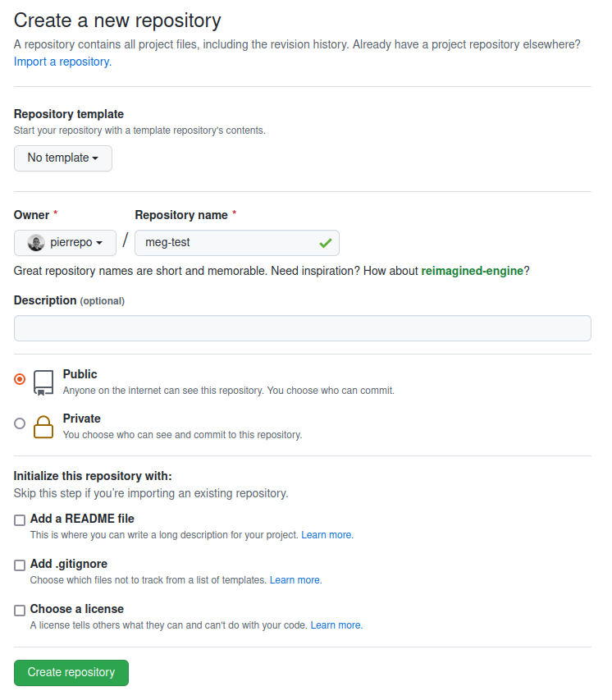Select the Private radio button
612x700 pixels.
coord(20,423)
